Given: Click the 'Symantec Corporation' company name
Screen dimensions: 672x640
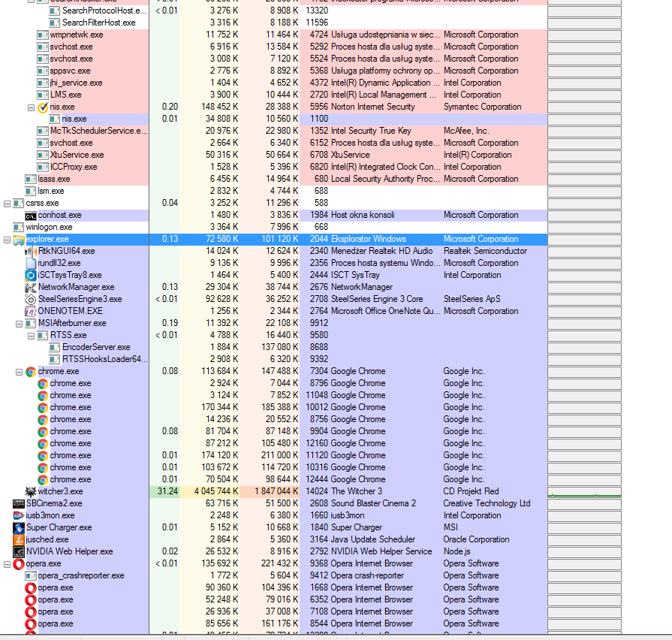Looking at the screenshot, I should coord(483,107).
